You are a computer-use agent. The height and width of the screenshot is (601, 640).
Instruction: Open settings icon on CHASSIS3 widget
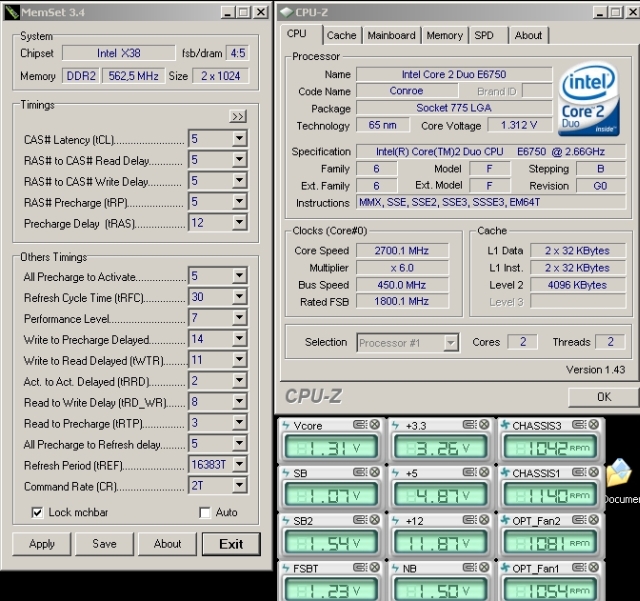(x=579, y=425)
